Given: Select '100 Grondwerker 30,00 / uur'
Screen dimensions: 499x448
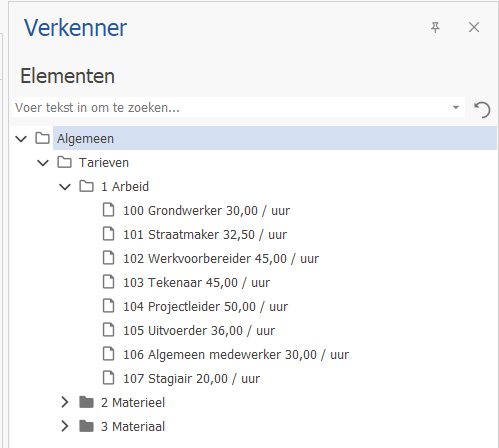Looking at the screenshot, I should click(x=207, y=211).
